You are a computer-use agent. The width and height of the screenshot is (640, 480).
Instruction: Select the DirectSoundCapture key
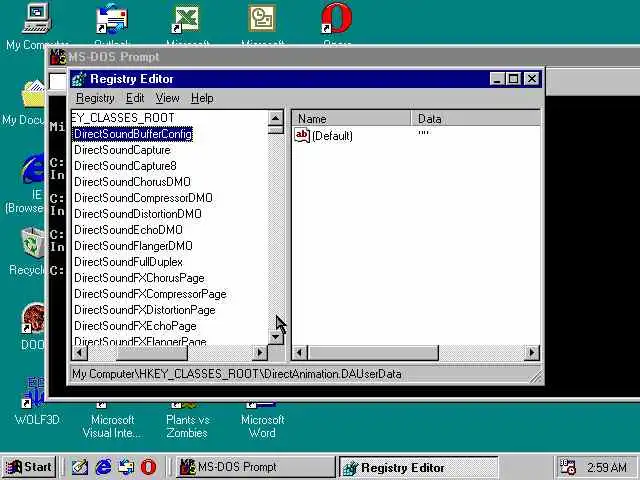tap(122, 150)
